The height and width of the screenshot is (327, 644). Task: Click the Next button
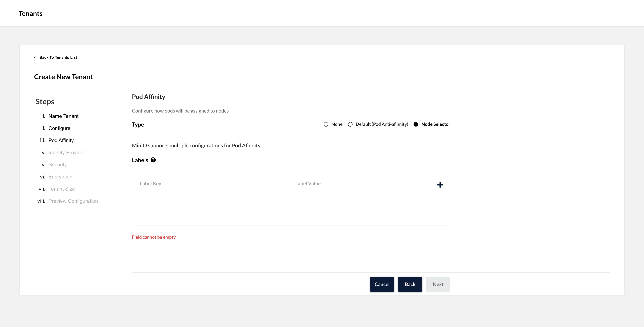coord(438,284)
